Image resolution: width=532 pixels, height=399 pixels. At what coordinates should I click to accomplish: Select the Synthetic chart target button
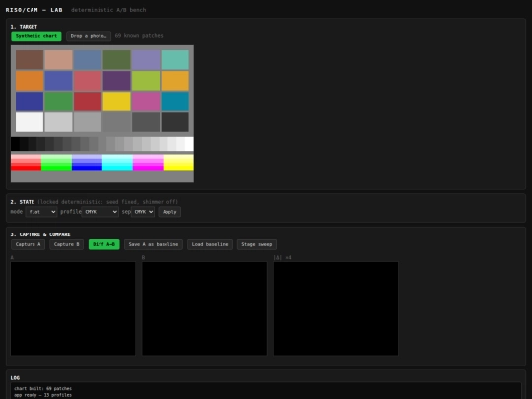(36, 36)
